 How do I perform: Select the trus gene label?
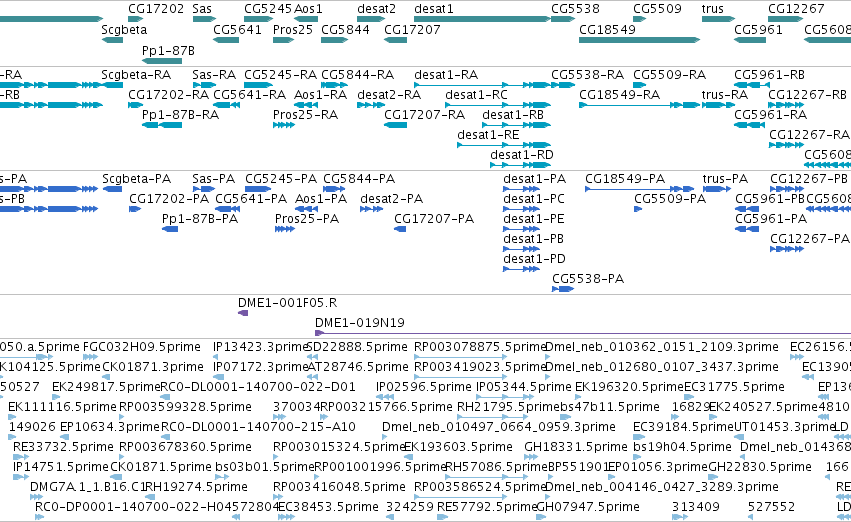pos(712,9)
